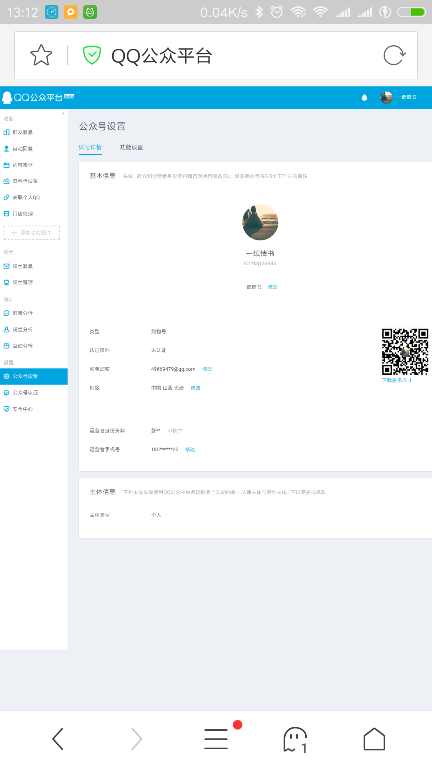Reload the page with the refresh icon
The height and width of the screenshot is (768, 432).
394,55
